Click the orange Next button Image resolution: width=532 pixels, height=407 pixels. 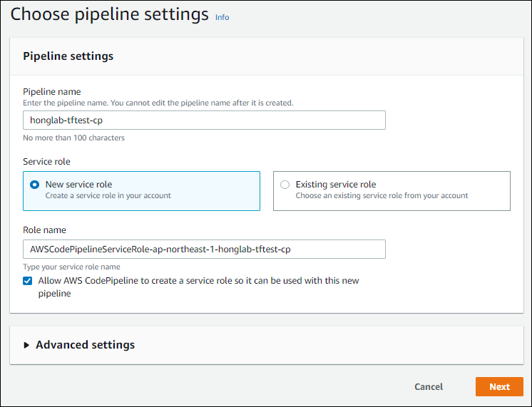point(499,387)
